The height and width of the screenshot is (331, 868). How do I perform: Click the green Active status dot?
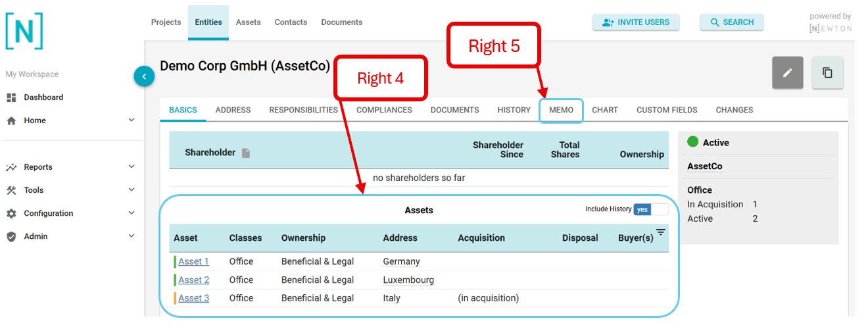[692, 141]
